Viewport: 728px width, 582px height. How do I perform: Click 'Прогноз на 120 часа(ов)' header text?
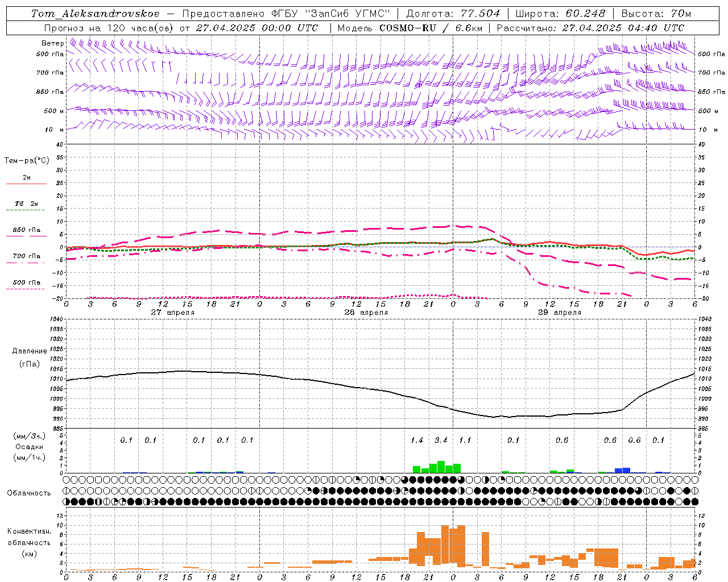coord(109,28)
